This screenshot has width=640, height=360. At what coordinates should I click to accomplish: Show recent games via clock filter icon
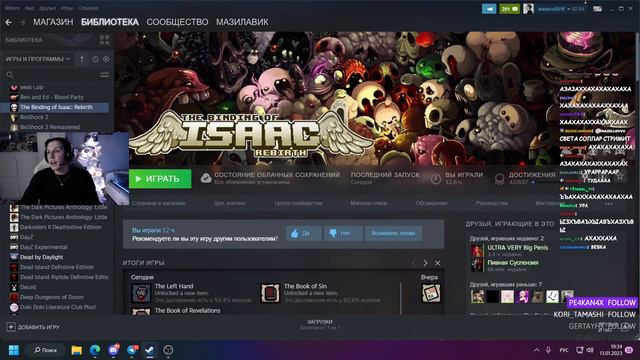(95, 59)
